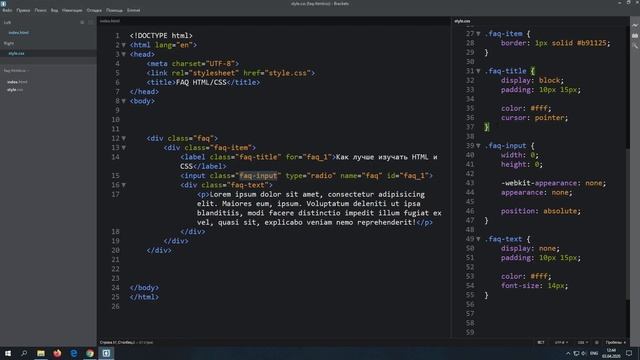
Task: Click the Live Preview lightning icon
Action: pyautogui.click(x=635, y=25)
